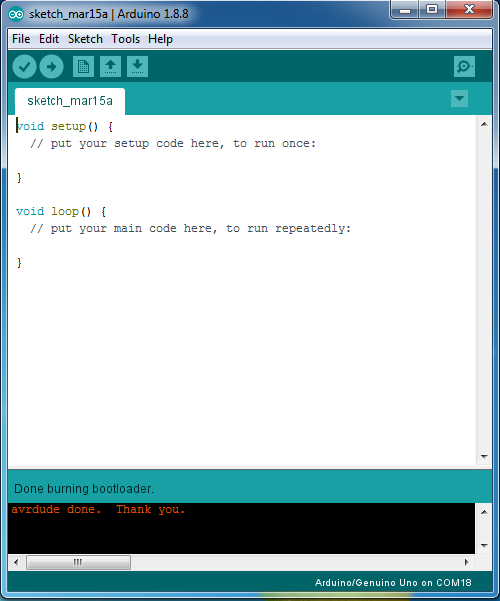Click the 'void loop() {' code line
Viewport: 500px width, 601px height.
[61, 212]
